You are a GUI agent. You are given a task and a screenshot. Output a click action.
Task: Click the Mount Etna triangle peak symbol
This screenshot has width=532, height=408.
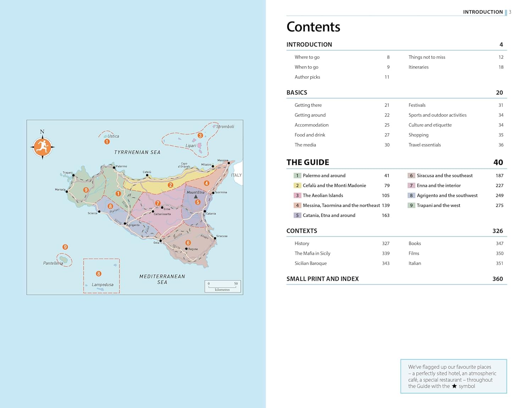tap(196, 196)
